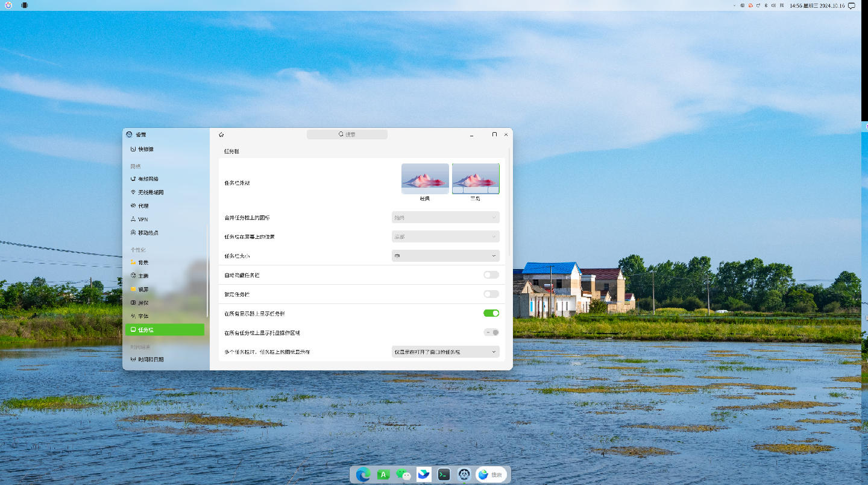Open 屏保 settings
This screenshot has width=868, height=485.
[x=165, y=303]
